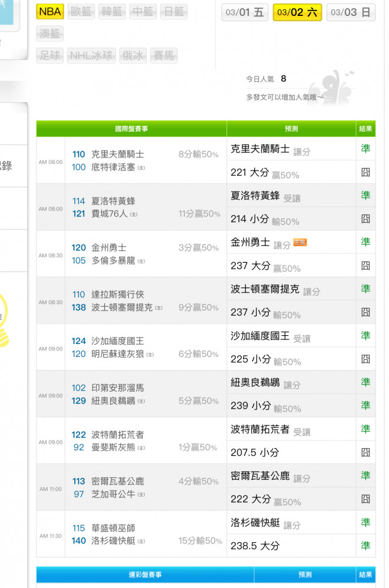Viewport: 389px width, 588px height.
Task: Click 238.5 大分 prediction
Action: tap(255, 546)
